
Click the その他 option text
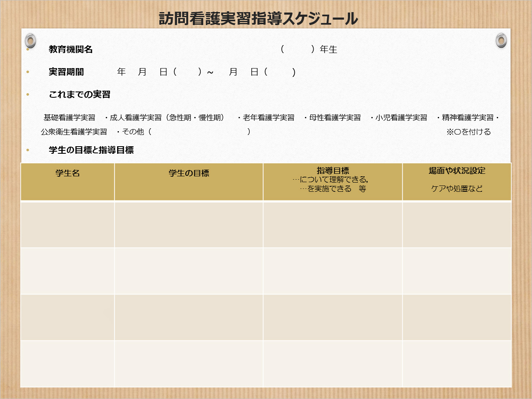(x=133, y=132)
